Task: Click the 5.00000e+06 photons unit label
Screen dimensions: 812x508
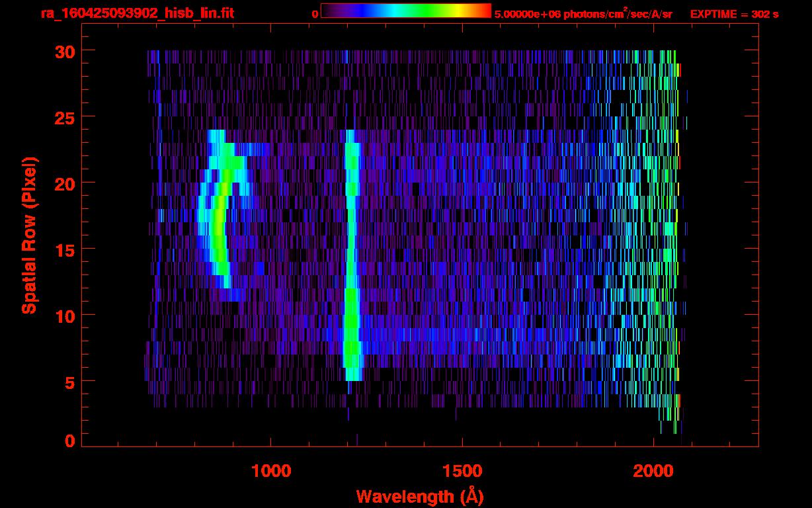Action: tap(583, 14)
